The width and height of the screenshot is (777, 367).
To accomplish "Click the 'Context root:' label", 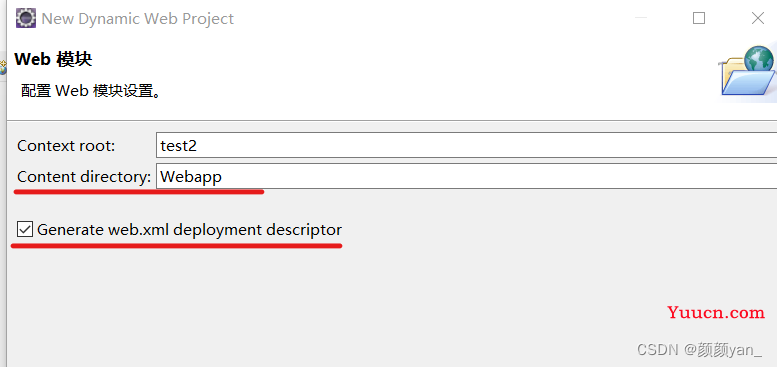I will [66, 146].
